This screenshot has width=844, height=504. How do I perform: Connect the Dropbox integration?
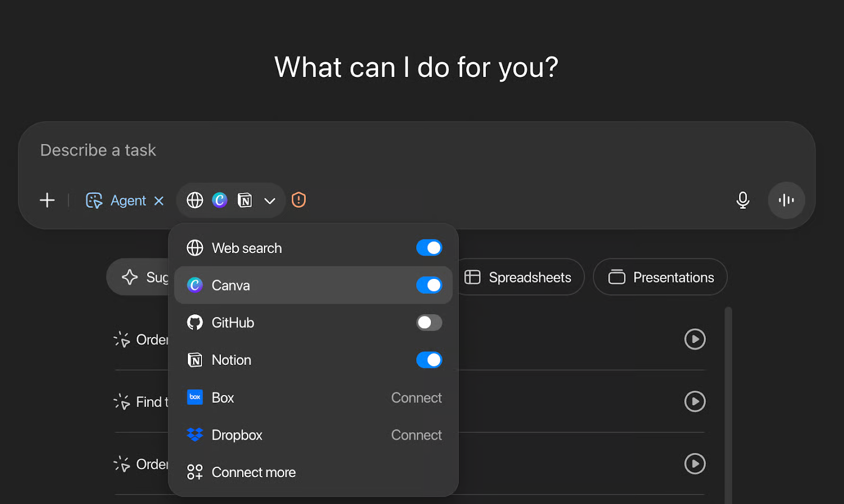coord(416,435)
